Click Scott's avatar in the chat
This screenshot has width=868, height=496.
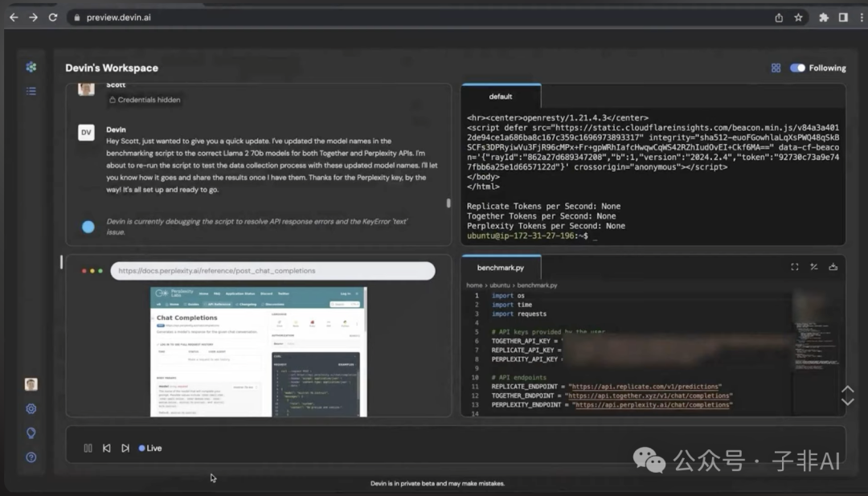click(x=86, y=88)
